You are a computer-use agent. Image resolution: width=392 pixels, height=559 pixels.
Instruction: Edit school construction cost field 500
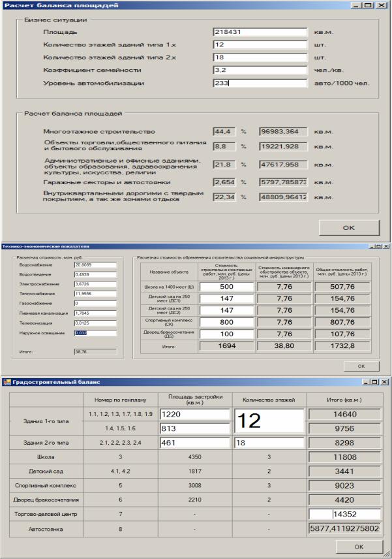click(227, 287)
